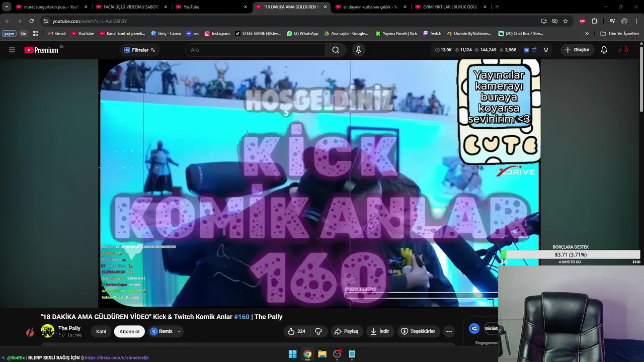The image size is (644, 362).
Task: Click the eye-slash tracking icon in address bar
Action: pyautogui.click(x=554, y=21)
